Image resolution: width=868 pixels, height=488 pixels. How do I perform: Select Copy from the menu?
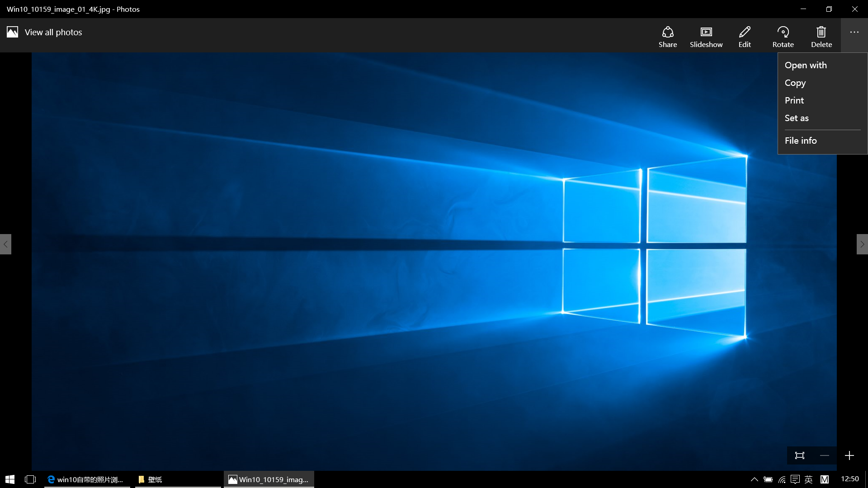click(822, 83)
